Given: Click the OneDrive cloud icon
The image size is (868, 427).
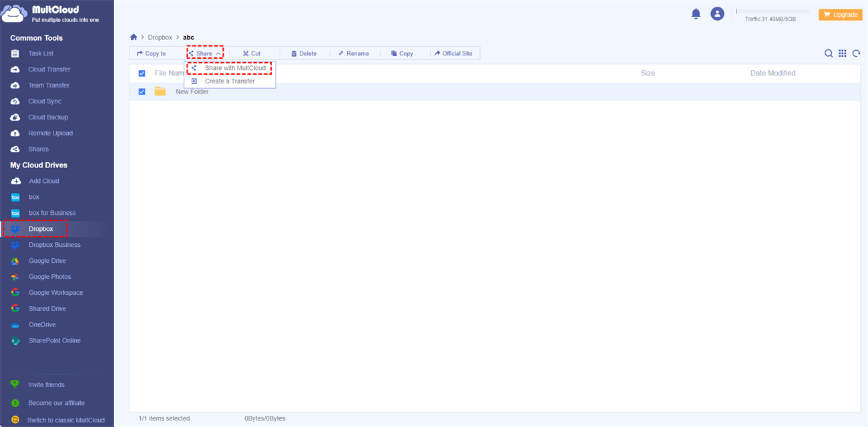Looking at the screenshot, I should (x=15, y=325).
